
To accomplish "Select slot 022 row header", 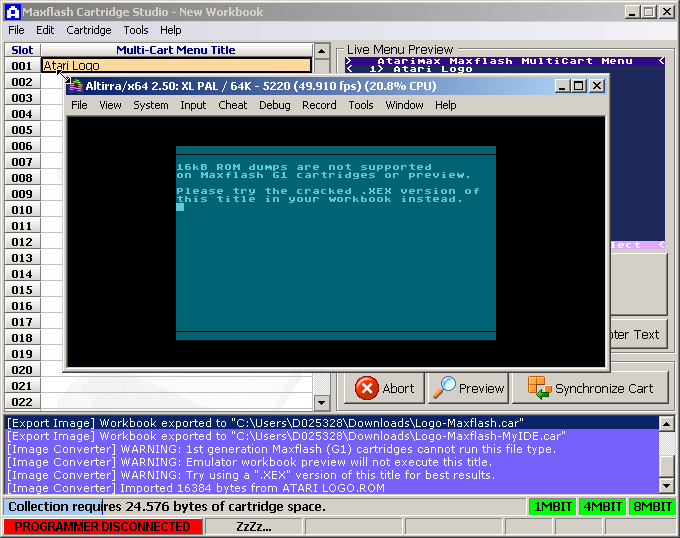I will click(x=22, y=402).
